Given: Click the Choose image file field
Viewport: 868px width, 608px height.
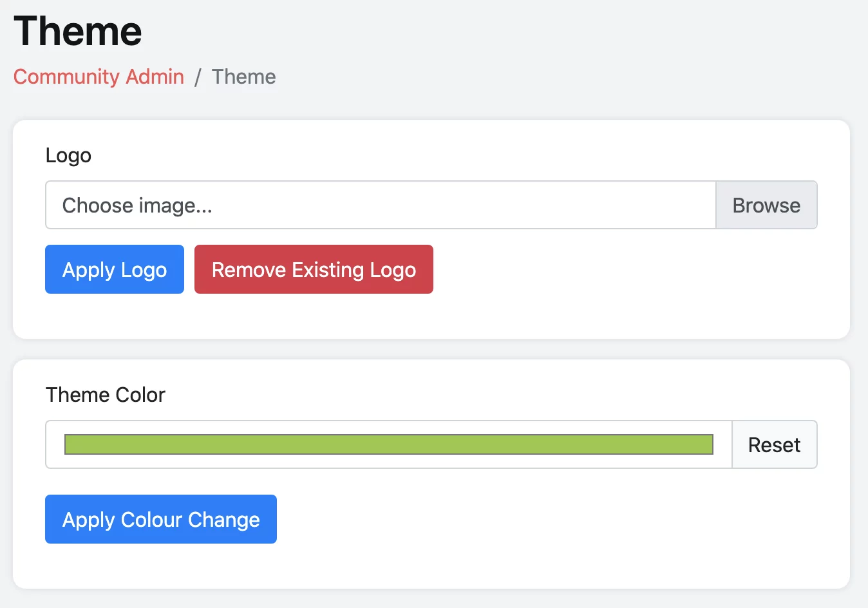Looking at the screenshot, I should (380, 205).
